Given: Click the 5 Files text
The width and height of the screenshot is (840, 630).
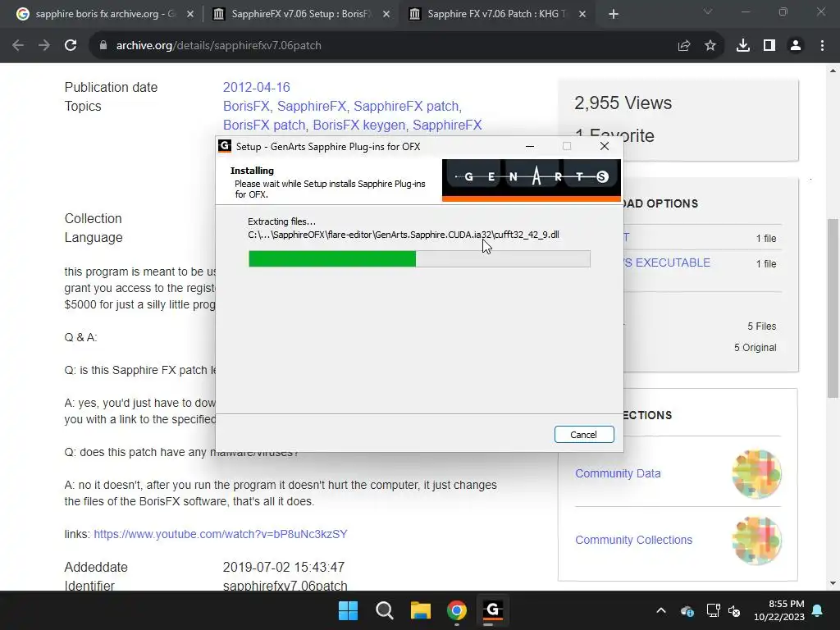Looking at the screenshot, I should 762,326.
